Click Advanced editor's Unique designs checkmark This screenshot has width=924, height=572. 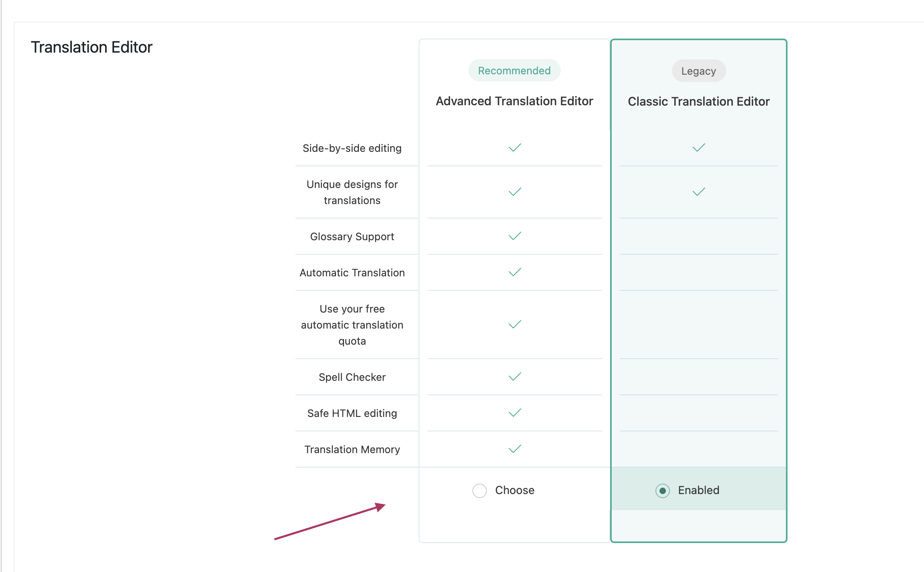point(515,192)
